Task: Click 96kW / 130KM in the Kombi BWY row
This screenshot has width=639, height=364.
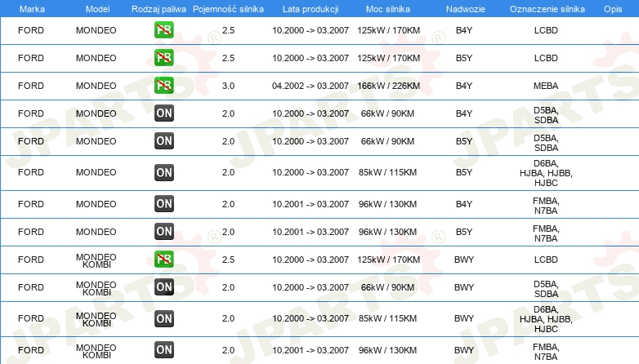Action: (x=387, y=351)
